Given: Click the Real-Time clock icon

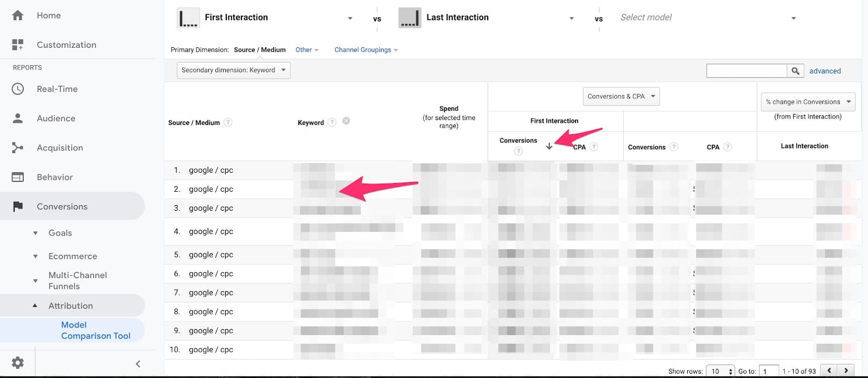Looking at the screenshot, I should tap(18, 89).
